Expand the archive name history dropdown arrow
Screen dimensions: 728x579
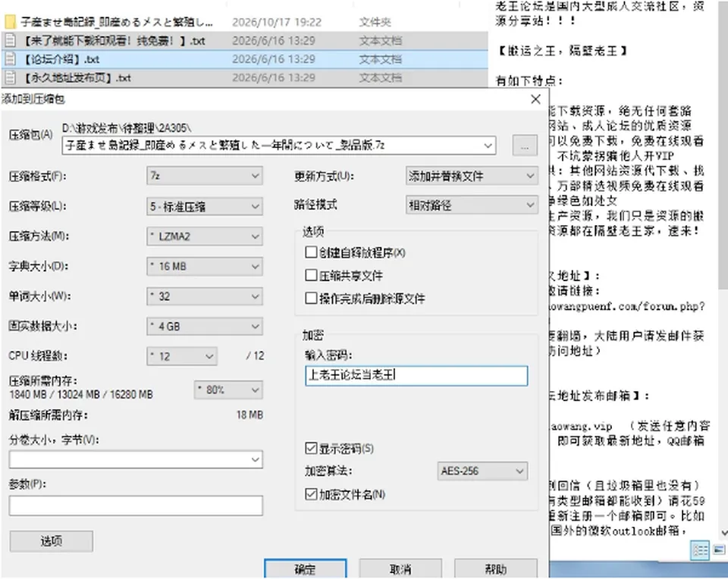pyautogui.click(x=488, y=146)
